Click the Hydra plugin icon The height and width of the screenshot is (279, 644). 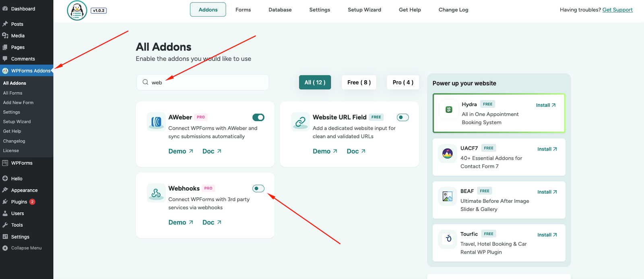tap(449, 110)
